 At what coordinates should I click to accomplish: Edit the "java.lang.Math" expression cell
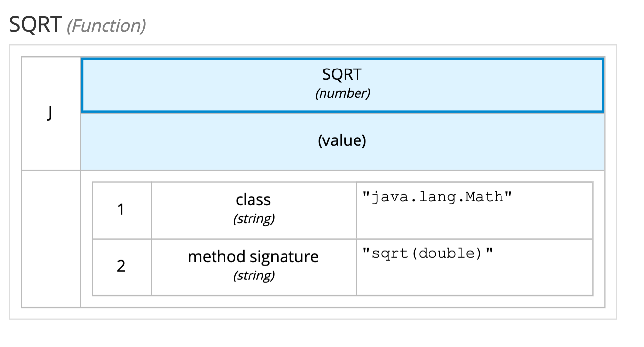coord(474,210)
